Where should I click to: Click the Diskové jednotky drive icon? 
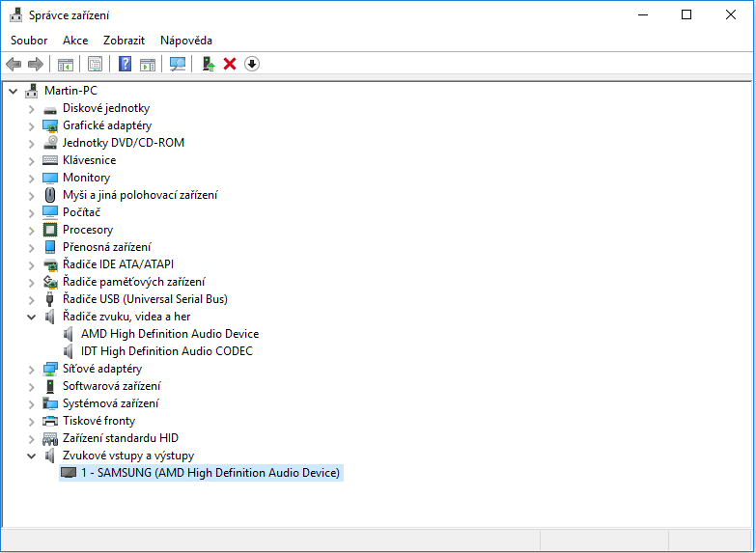[x=49, y=109]
